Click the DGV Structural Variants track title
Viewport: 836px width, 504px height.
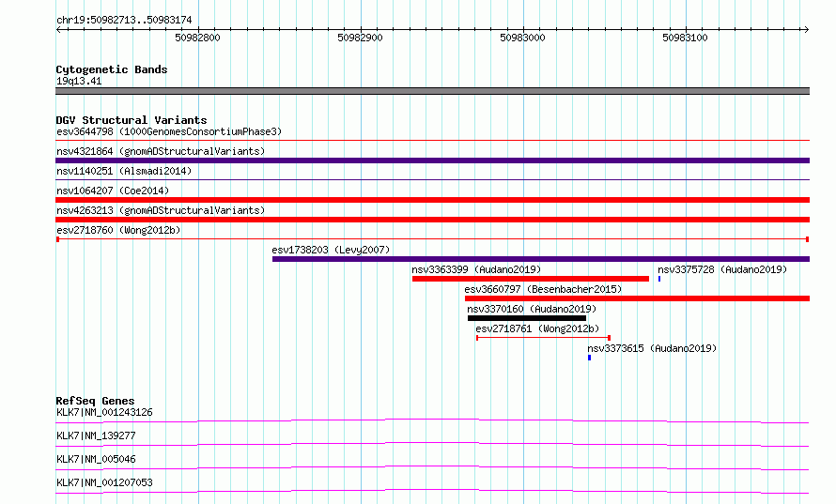point(132,120)
